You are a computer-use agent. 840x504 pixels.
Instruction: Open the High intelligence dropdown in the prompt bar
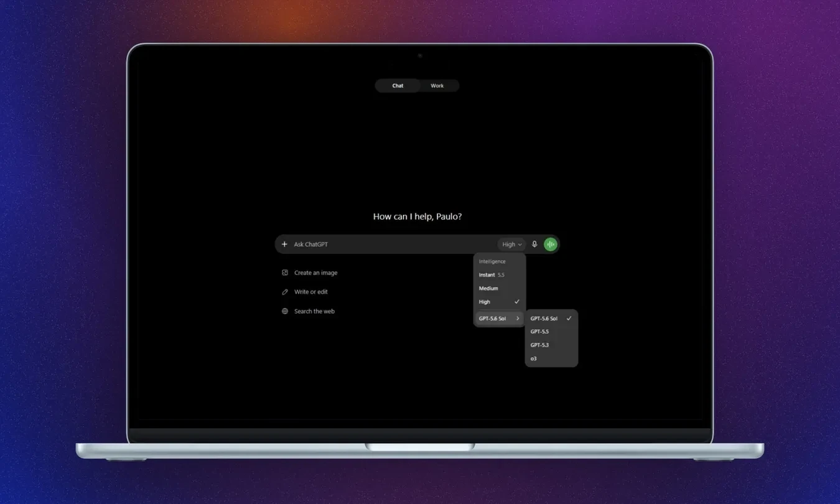tap(511, 245)
